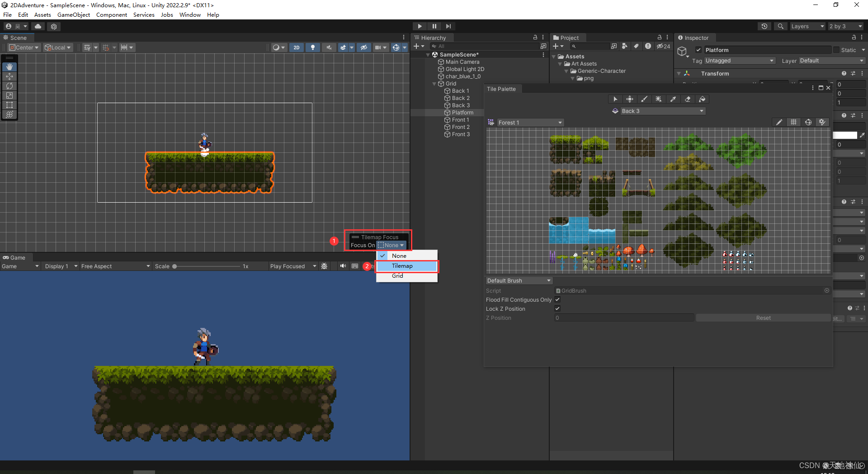Open the Undo History icon
This screenshot has height=474, width=868.
point(764,26)
